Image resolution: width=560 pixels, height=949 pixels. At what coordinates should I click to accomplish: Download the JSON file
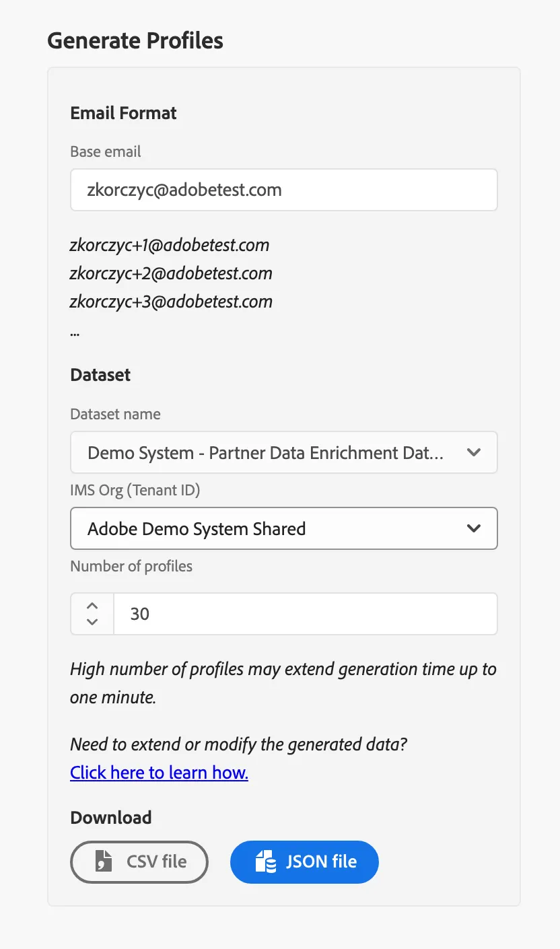coord(304,862)
